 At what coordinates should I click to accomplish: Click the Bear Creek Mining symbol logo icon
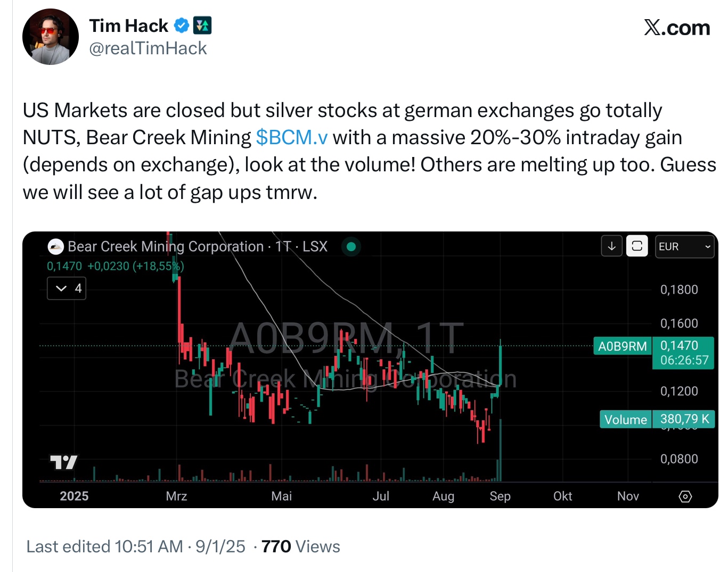[56, 246]
